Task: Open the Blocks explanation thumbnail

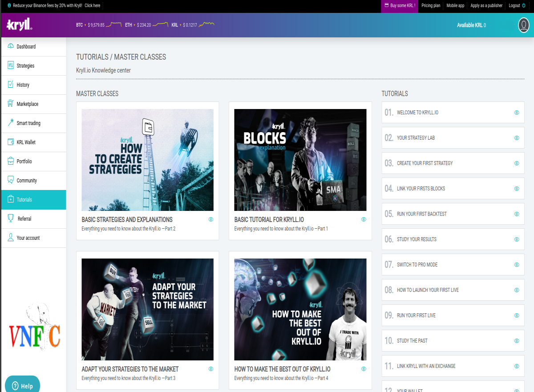Action: [300, 160]
